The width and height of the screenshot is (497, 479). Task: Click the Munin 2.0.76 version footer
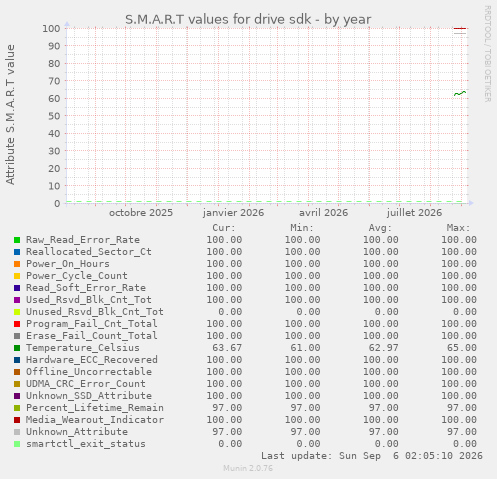tap(248, 468)
